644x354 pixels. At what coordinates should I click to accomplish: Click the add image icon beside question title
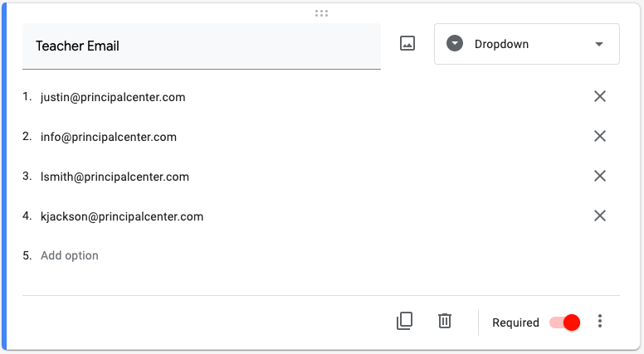click(407, 43)
